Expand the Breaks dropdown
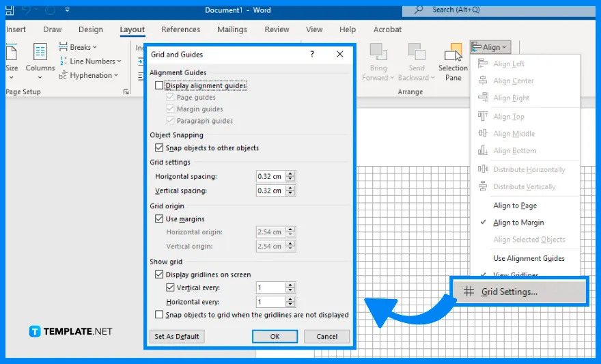The width and height of the screenshot is (601, 364). (x=95, y=47)
